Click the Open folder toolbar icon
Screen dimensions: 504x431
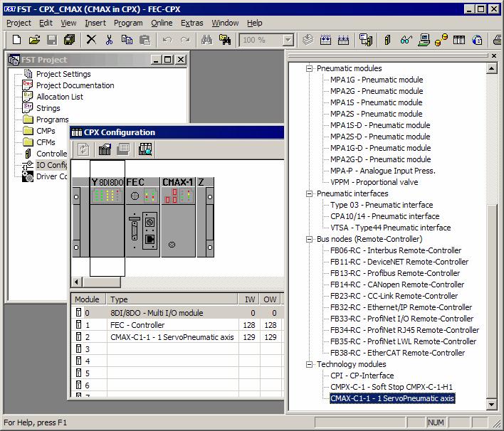point(34,40)
